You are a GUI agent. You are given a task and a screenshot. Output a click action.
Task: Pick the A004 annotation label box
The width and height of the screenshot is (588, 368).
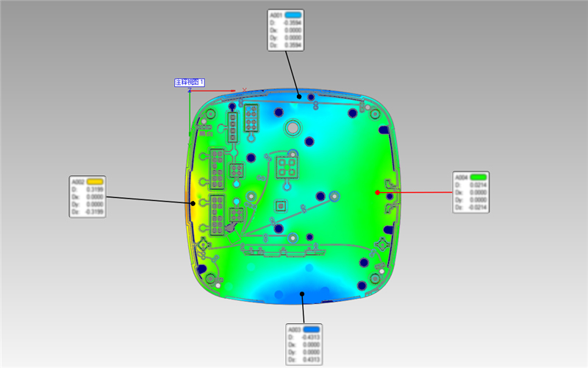[470, 193]
